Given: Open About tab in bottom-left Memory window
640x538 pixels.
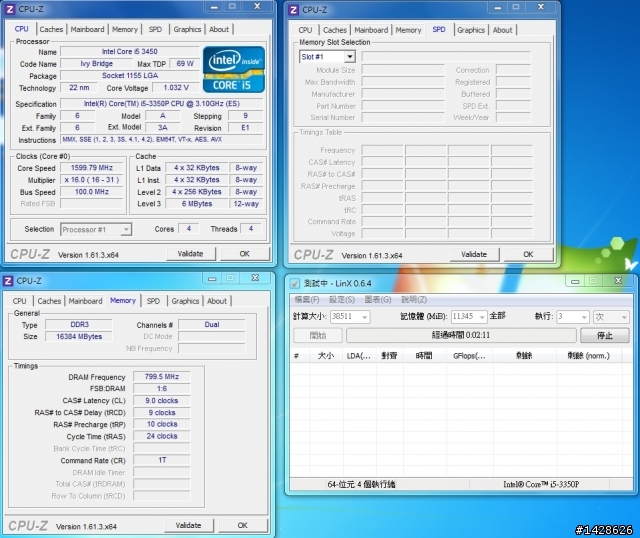Looking at the screenshot, I should point(217,301).
